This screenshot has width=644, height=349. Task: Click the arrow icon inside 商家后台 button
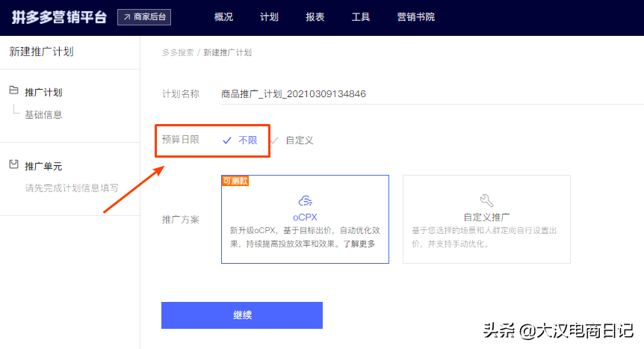pyautogui.click(x=127, y=17)
